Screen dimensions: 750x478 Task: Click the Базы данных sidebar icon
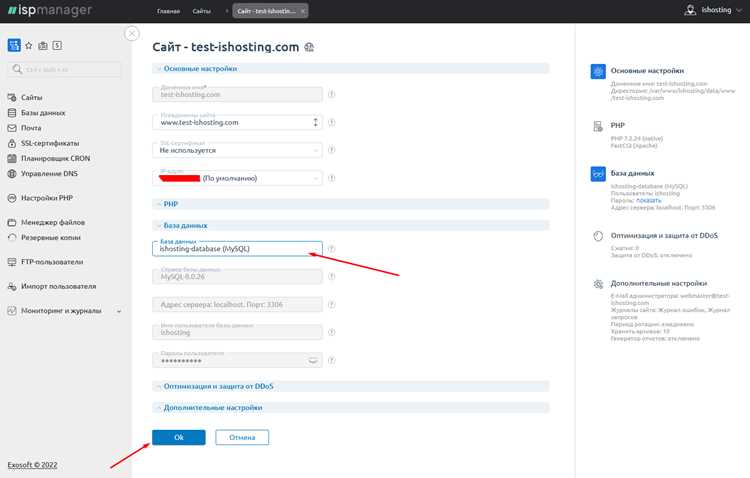(x=12, y=113)
